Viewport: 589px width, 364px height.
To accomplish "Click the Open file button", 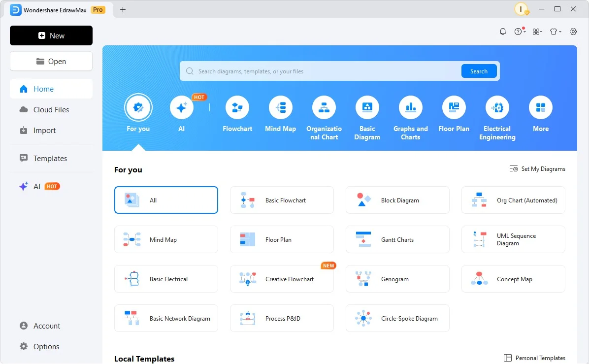I will tap(51, 61).
